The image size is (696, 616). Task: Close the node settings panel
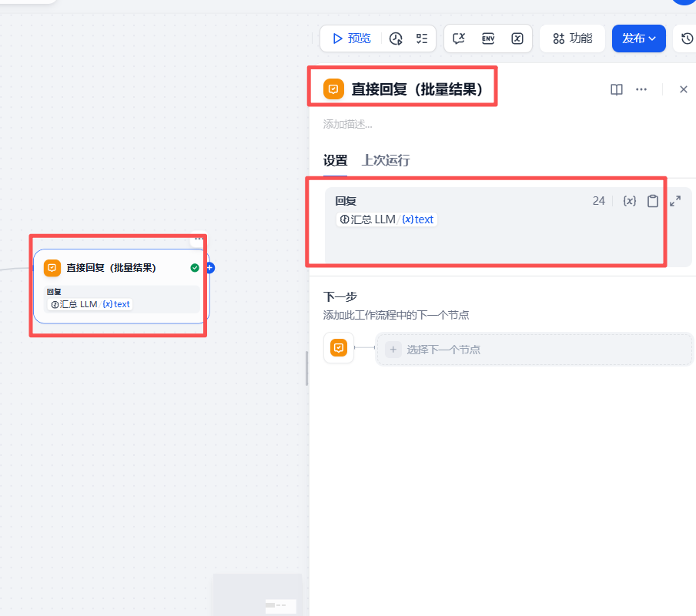tap(684, 89)
